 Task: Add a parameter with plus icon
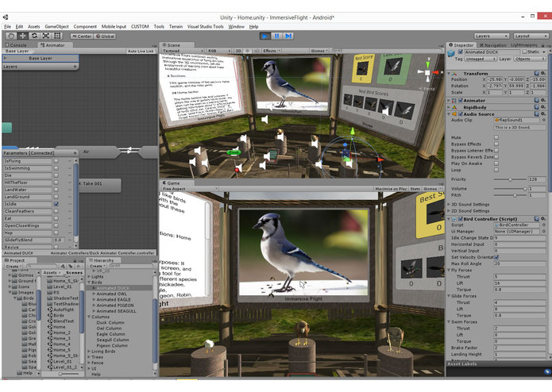click(75, 153)
